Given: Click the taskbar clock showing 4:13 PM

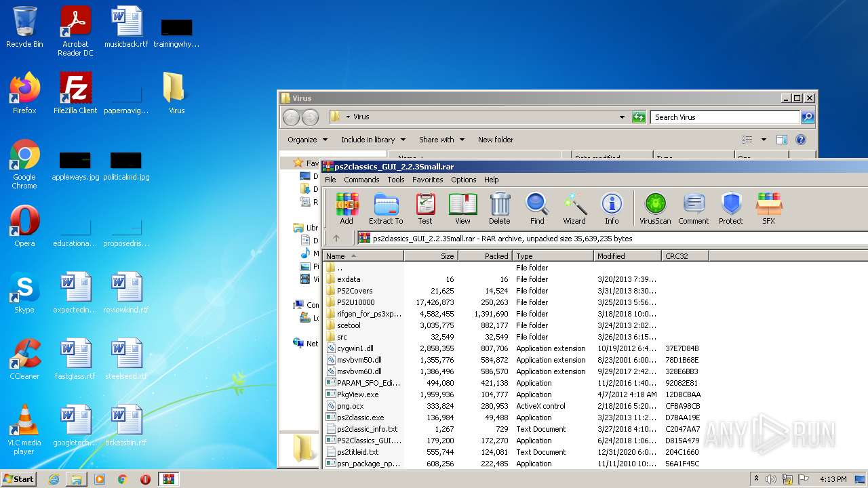Looking at the screenshot, I should pyautogui.click(x=832, y=479).
